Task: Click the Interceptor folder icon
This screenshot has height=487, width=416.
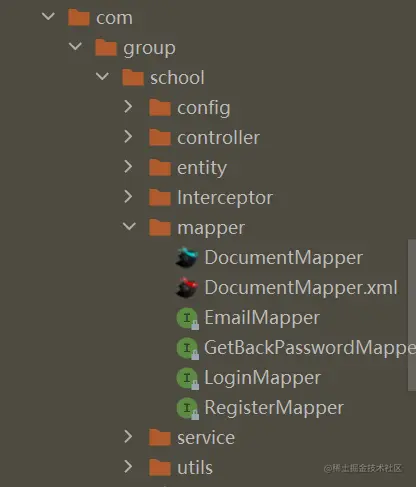Action: 160,198
